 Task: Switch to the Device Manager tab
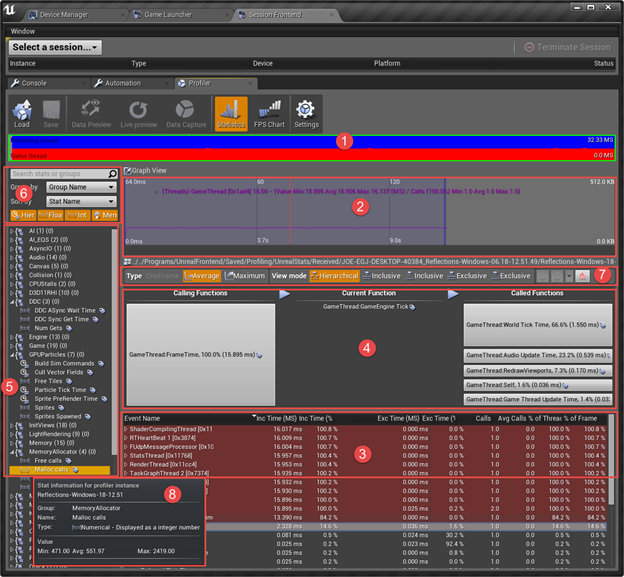tap(64, 15)
